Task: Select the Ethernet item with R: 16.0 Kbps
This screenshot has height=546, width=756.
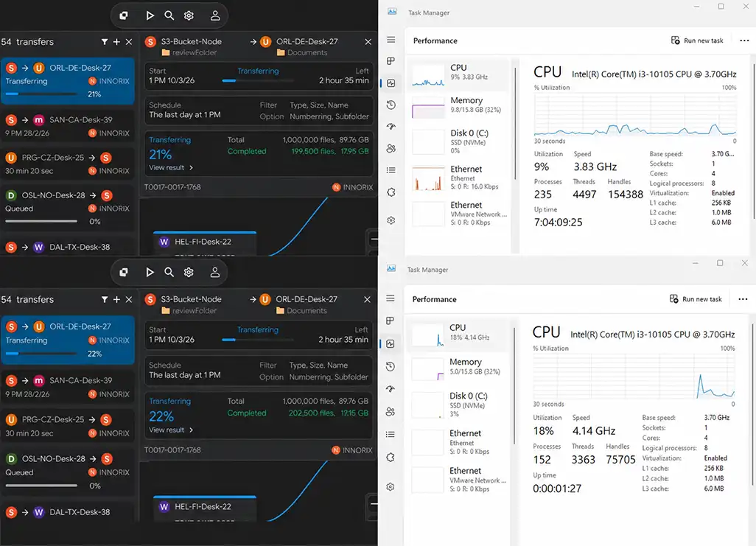Action: click(x=460, y=177)
